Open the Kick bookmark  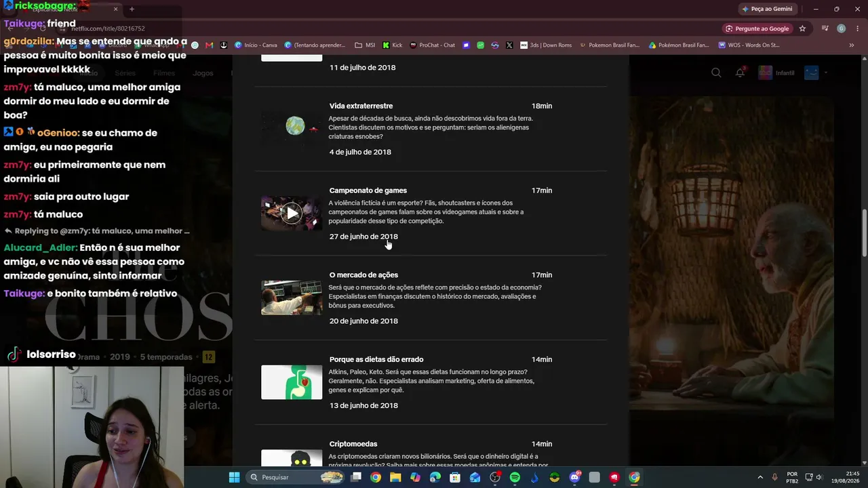[x=393, y=45]
